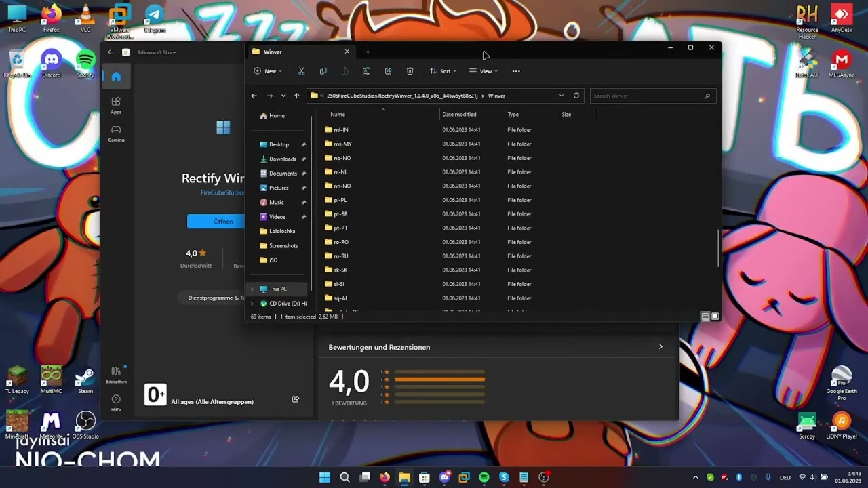This screenshot has height=488, width=868.
Task: Open Firefox desktop shortcut
Action: (x=51, y=18)
